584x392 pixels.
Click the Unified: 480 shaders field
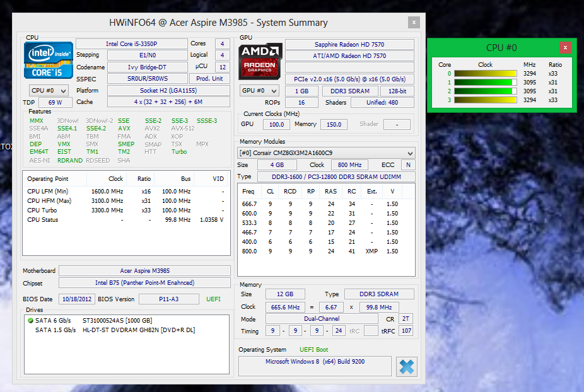[382, 102]
